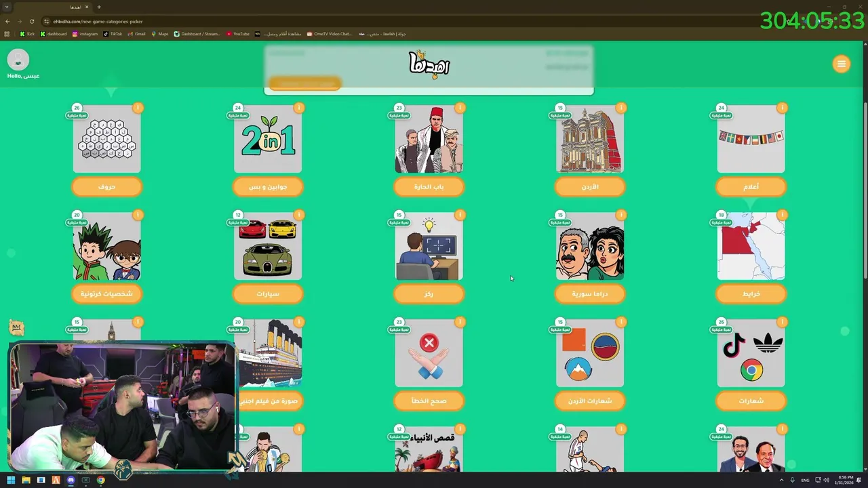Open the Kick bookmark
Screen dimensions: 868x488
(x=27, y=34)
